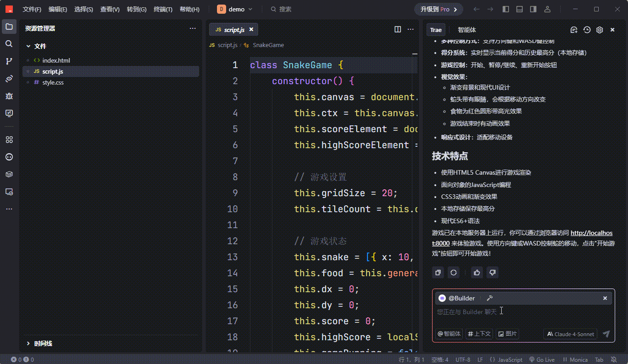Screen dimensions: 628x364
Task: Click the 升级到 Pro button
Action: pos(439,9)
